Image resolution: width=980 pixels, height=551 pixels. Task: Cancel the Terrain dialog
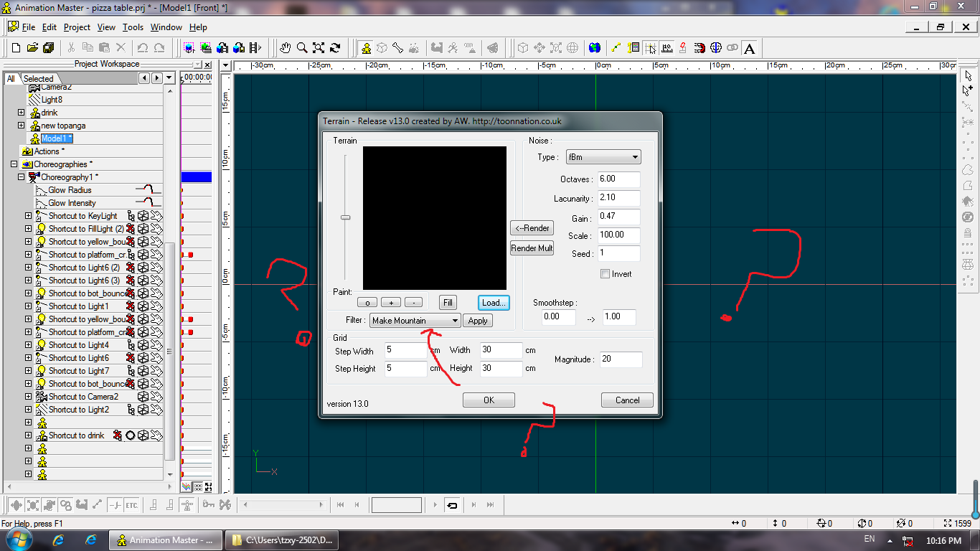pos(627,400)
